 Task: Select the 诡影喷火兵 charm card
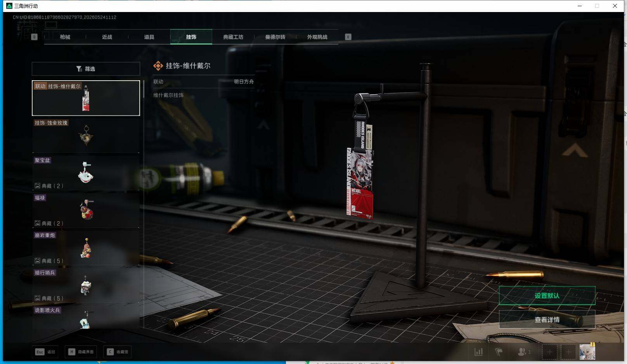pyautogui.click(x=86, y=317)
